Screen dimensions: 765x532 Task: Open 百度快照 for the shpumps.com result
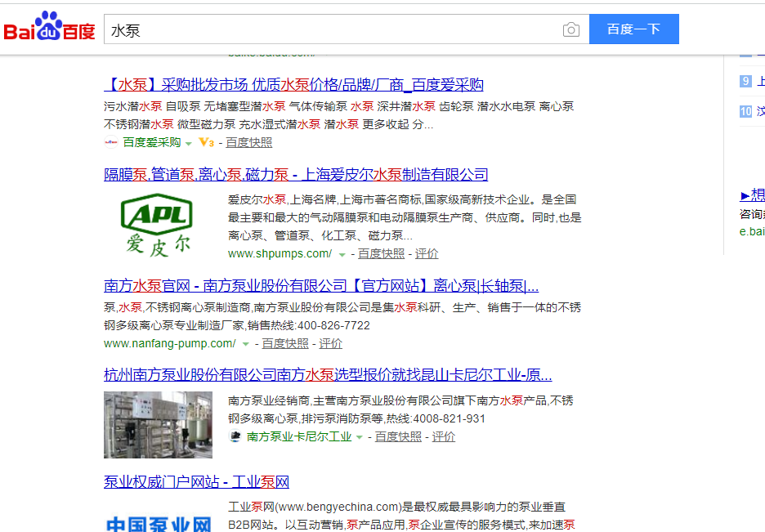pyautogui.click(x=381, y=253)
